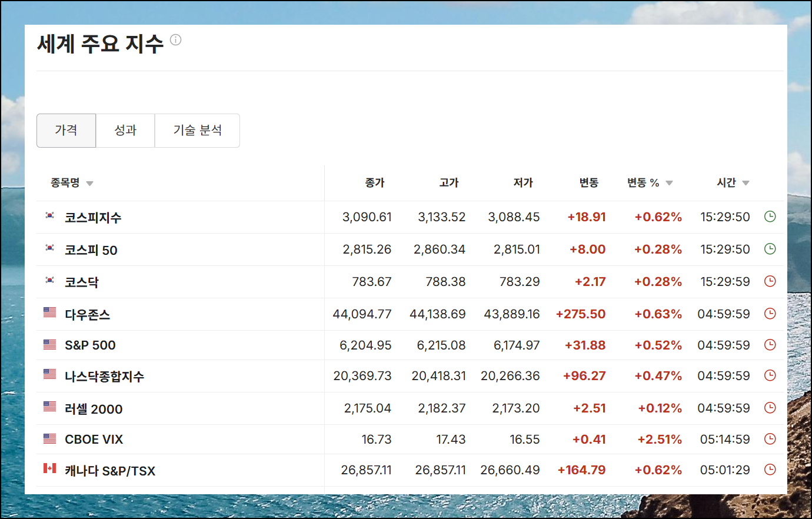Click the red clock icon in 러셀 2000 row
The height and width of the screenshot is (519, 812).
click(770, 408)
